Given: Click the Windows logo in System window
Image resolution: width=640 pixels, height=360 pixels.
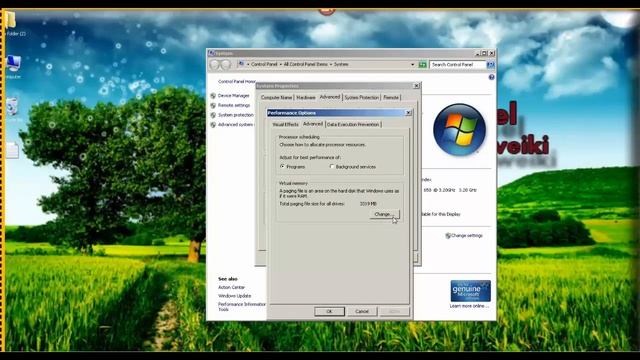Looking at the screenshot, I should [x=460, y=130].
